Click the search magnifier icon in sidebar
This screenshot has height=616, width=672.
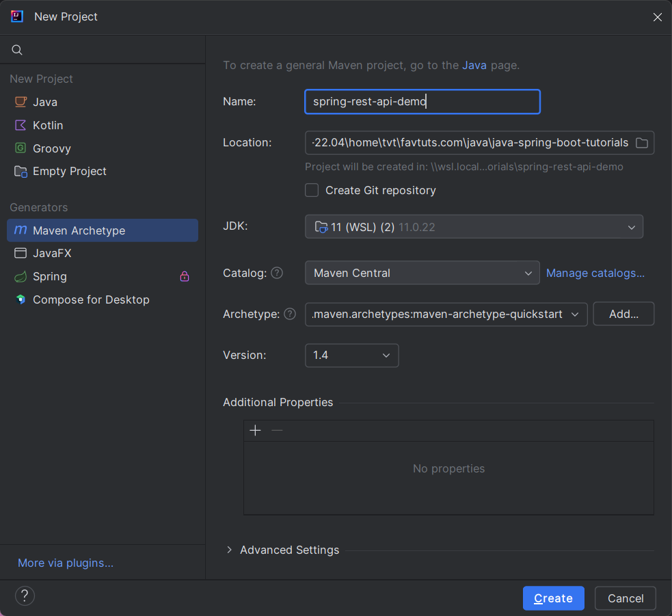(x=16, y=50)
